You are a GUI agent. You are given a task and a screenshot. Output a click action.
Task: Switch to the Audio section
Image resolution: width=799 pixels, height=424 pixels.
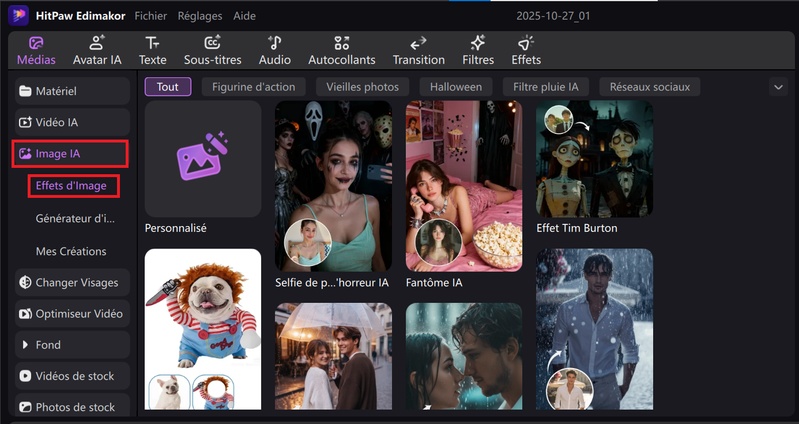point(275,51)
